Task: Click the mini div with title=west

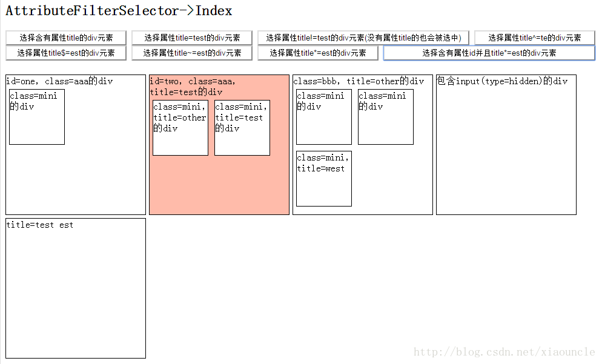Action: click(324, 179)
